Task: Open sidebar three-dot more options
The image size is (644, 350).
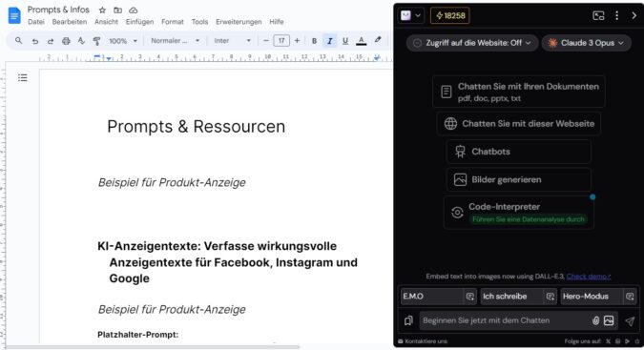Action: 616,15
